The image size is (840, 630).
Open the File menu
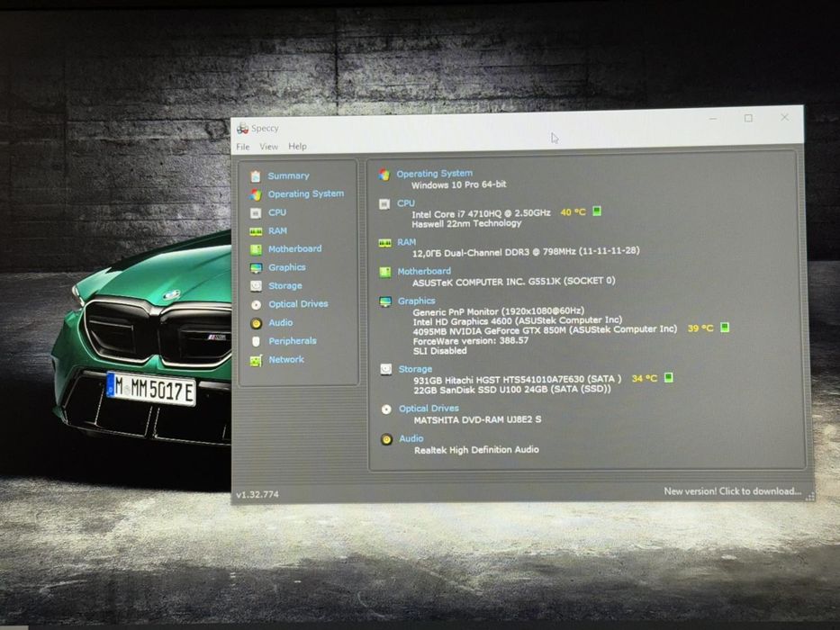point(243,146)
